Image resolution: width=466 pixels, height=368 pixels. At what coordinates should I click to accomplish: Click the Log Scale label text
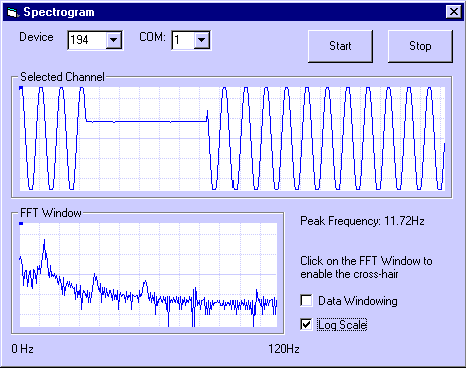[x=342, y=325]
